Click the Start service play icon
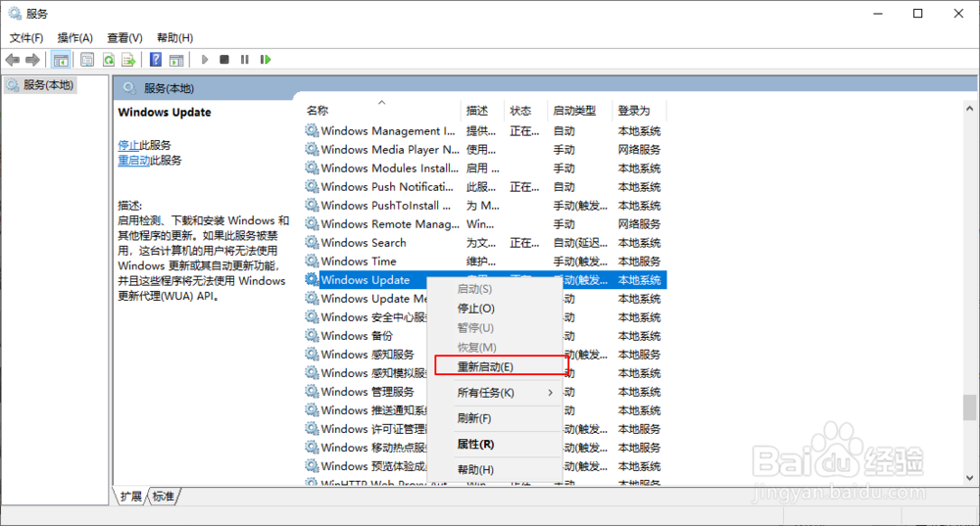This screenshot has height=526, width=980. [x=205, y=60]
